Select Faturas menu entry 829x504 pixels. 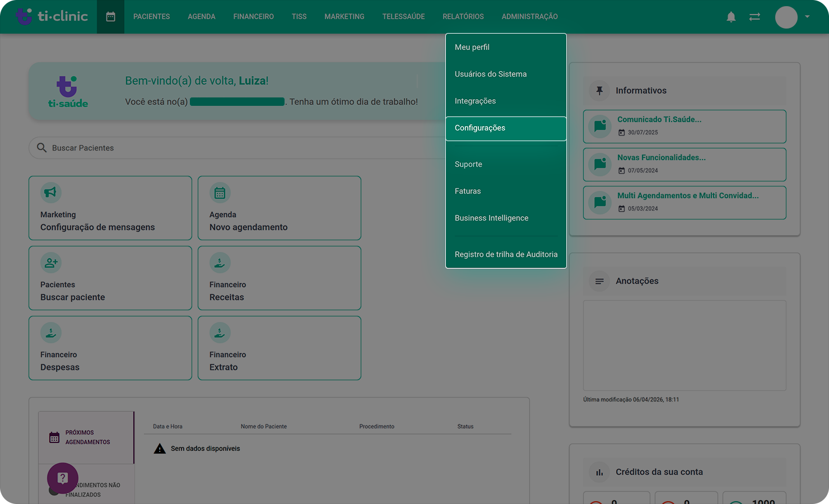click(x=506, y=192)
